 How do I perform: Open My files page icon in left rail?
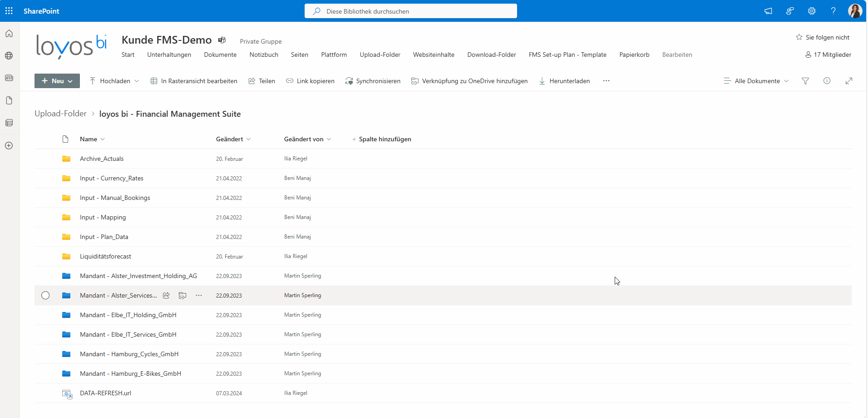[9, 100]
